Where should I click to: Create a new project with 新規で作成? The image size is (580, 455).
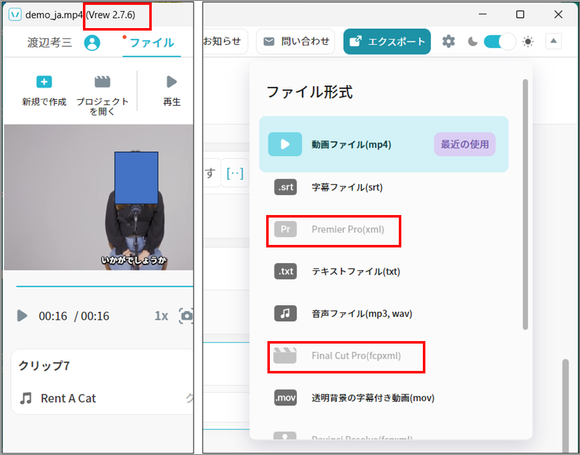[44, 91]
